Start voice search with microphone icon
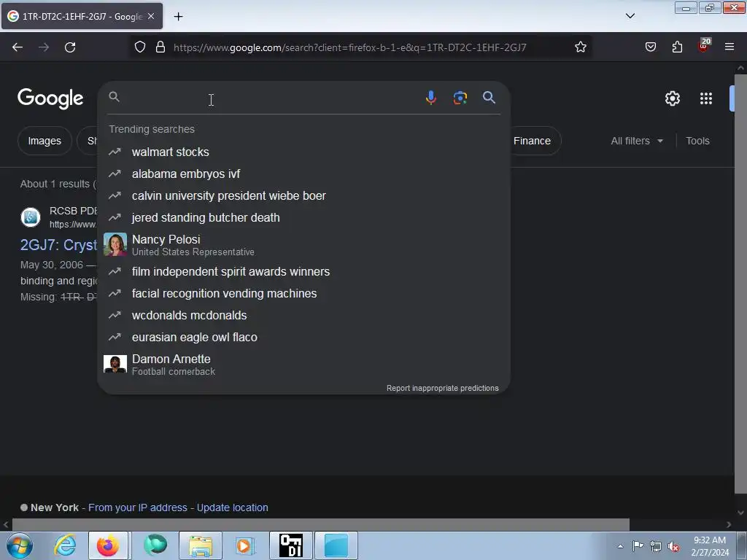This screenshot has height=560, width=747. pos(430,98)
